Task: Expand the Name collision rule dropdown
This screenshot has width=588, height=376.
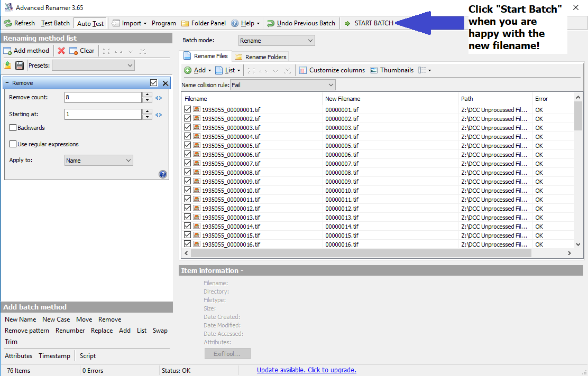Action: pyautogui.click(x=282, y=85)
